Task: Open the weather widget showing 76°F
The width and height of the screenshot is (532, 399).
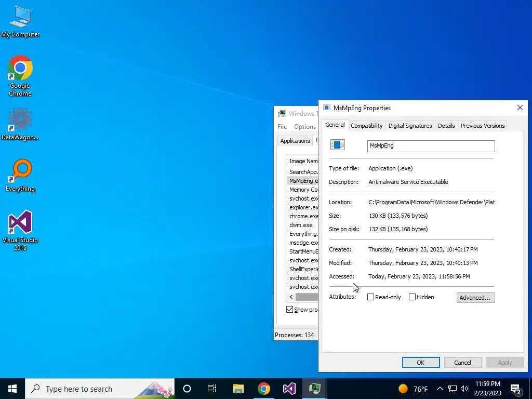Action: click(413, 389)
